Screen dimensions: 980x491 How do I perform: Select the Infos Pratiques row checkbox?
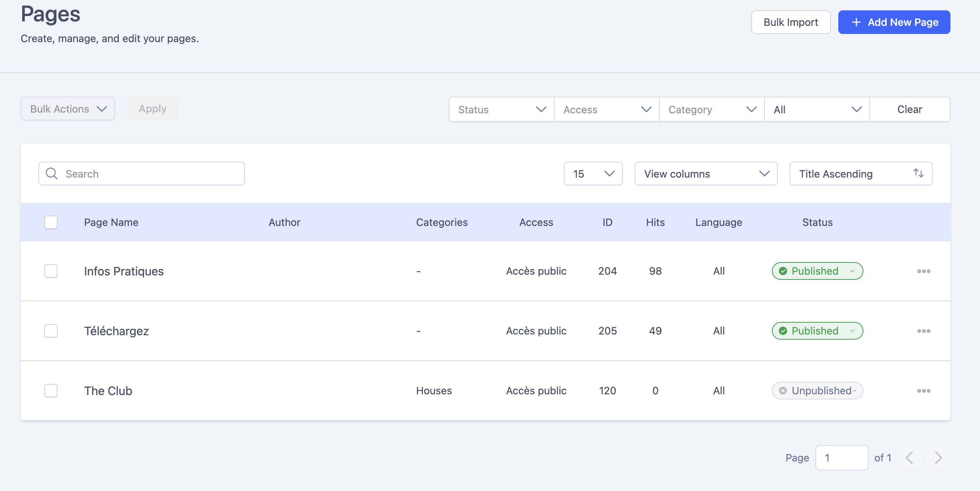51,271
